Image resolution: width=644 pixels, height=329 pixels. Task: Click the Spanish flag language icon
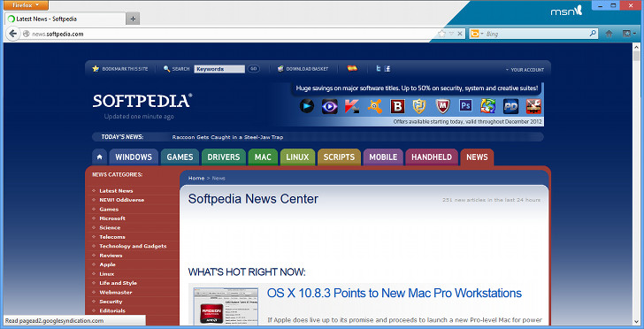(352, 69)
